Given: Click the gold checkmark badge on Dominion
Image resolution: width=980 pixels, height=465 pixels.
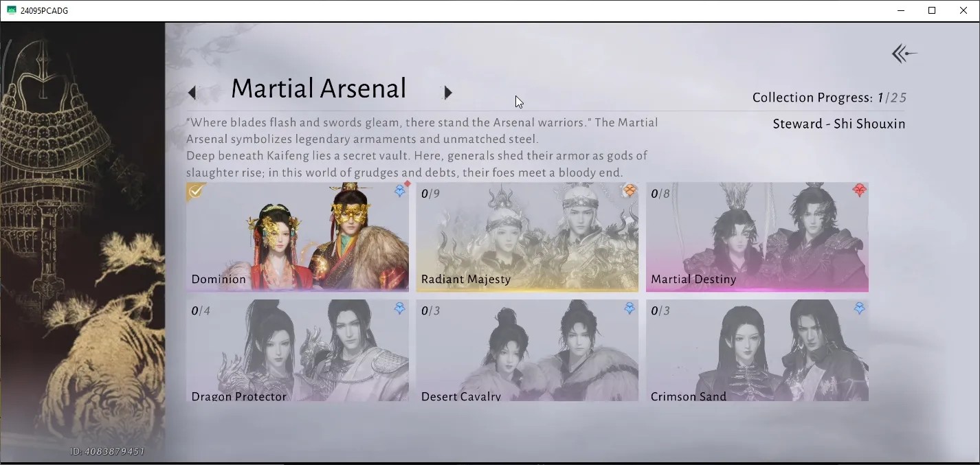Looking at the screenshot, I should point(196,191).
